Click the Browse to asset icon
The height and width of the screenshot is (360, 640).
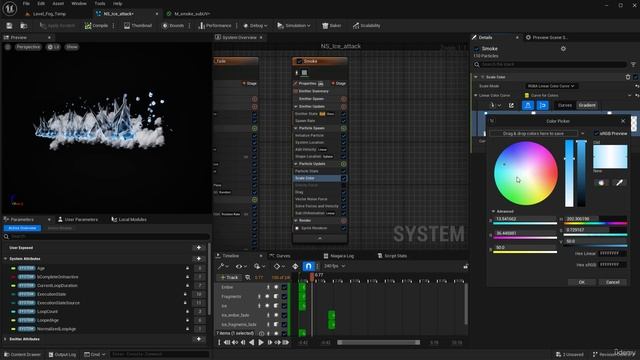24,26
